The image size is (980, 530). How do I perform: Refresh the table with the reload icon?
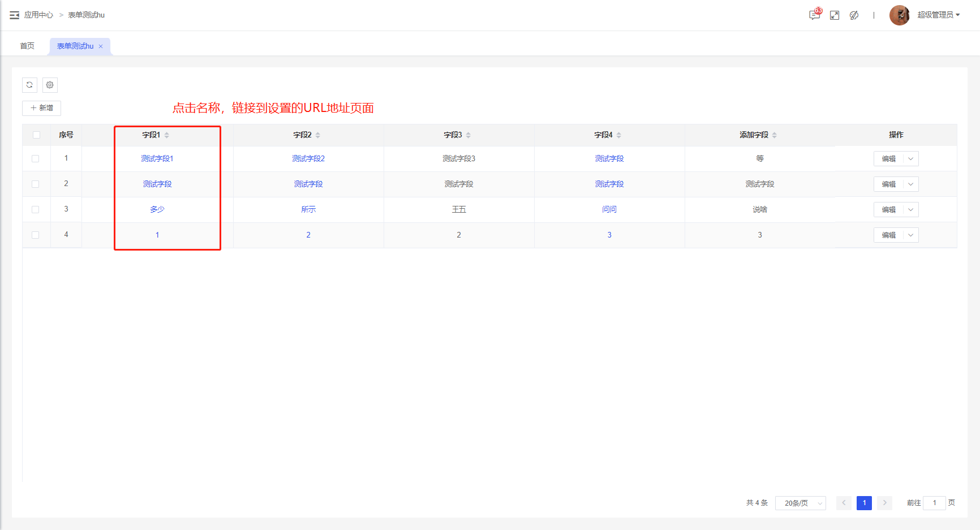coord(29,85)
